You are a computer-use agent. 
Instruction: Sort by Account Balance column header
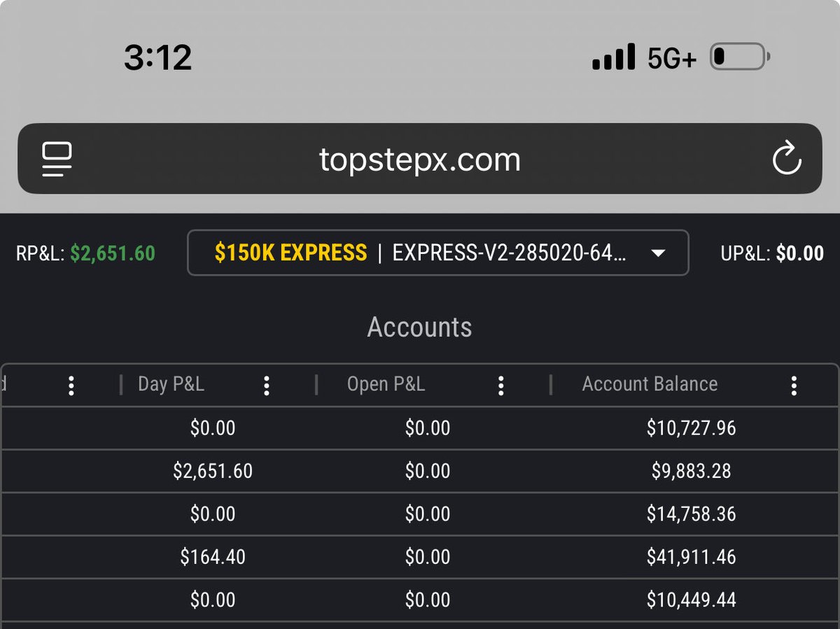tap(650, 384)
